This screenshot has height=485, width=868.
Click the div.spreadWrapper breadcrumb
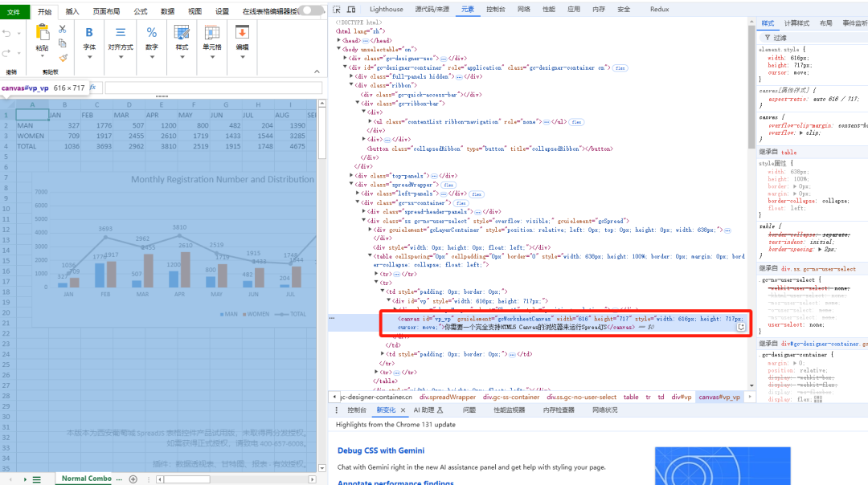[x=448, y=397]
